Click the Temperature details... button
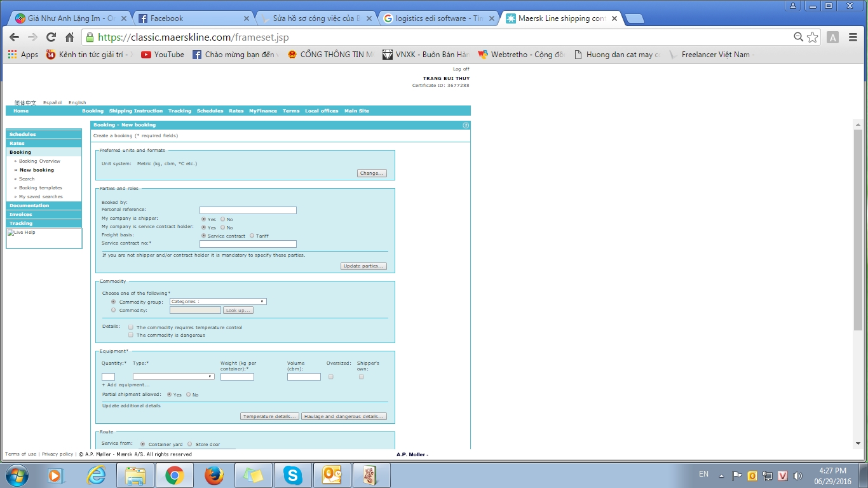The image size is (868, 488). click(x=270, y=417)
